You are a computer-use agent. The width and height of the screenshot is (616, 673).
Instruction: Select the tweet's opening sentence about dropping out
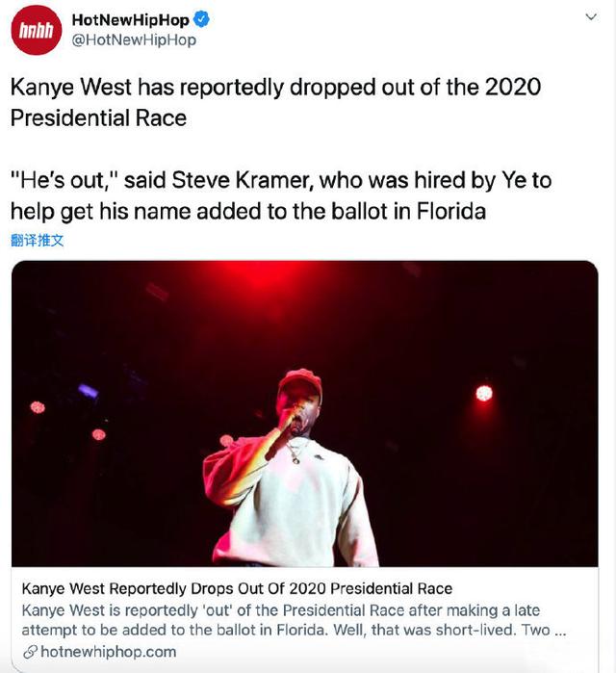point(275,102)
